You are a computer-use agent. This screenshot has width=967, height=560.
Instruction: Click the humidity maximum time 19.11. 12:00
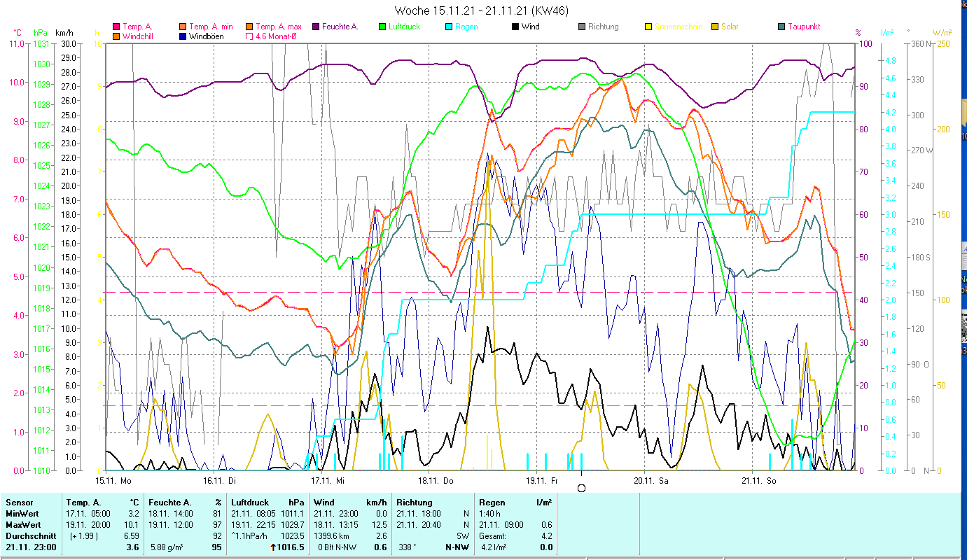coord(172,525)
